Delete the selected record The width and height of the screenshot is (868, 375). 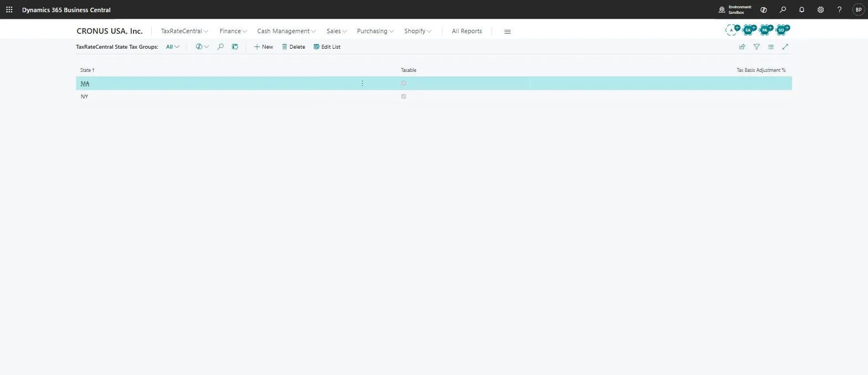click(293, 47)
